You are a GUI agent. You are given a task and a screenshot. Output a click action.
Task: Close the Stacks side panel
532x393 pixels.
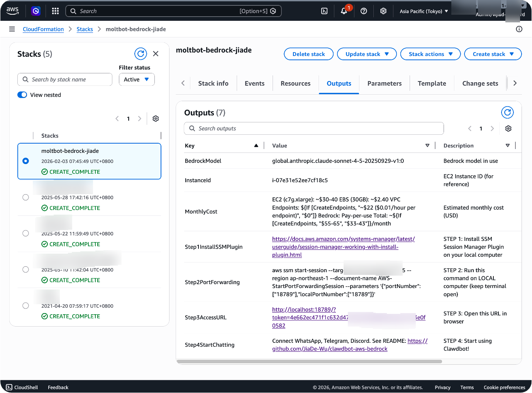[x=156, y=54]
